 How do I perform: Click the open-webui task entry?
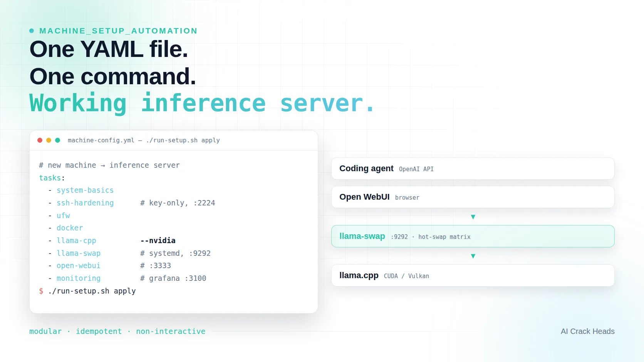coord(79,265)
